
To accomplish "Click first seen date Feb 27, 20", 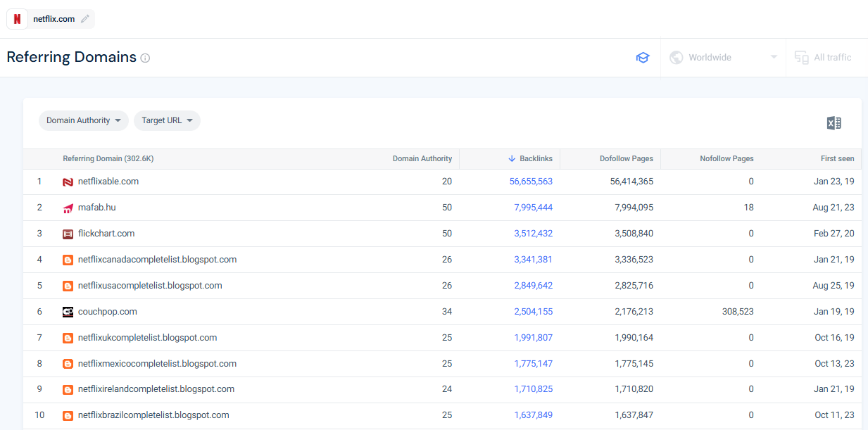I will click(x=834, y=234).
